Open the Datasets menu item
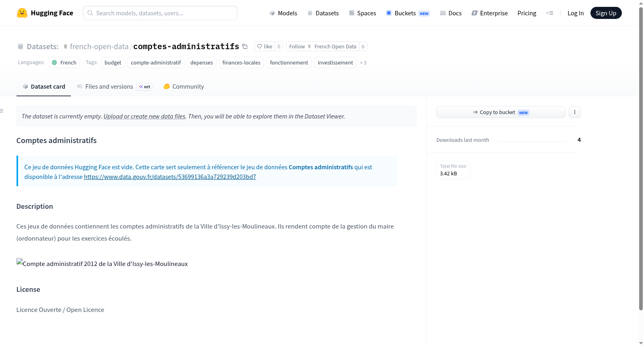The height and width of the screenshot is (347, 644). pyautogui.click(x=323, y=13)
